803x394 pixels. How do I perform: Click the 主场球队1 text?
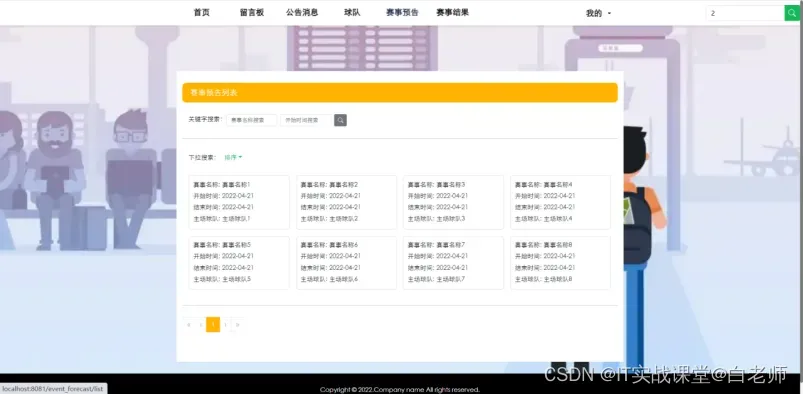click(236, 219)
